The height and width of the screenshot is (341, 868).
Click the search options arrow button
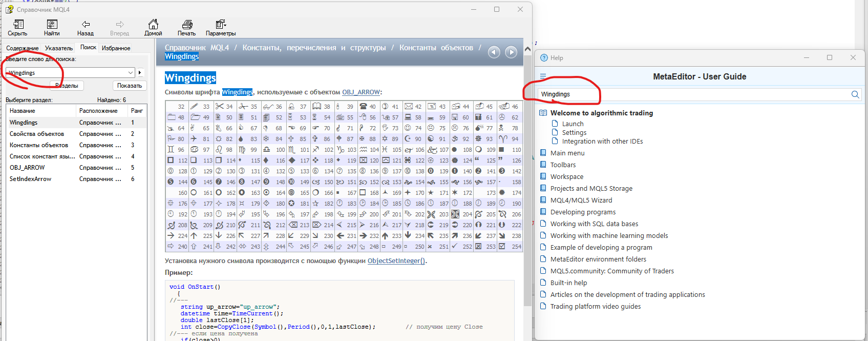tap(140, 73)
